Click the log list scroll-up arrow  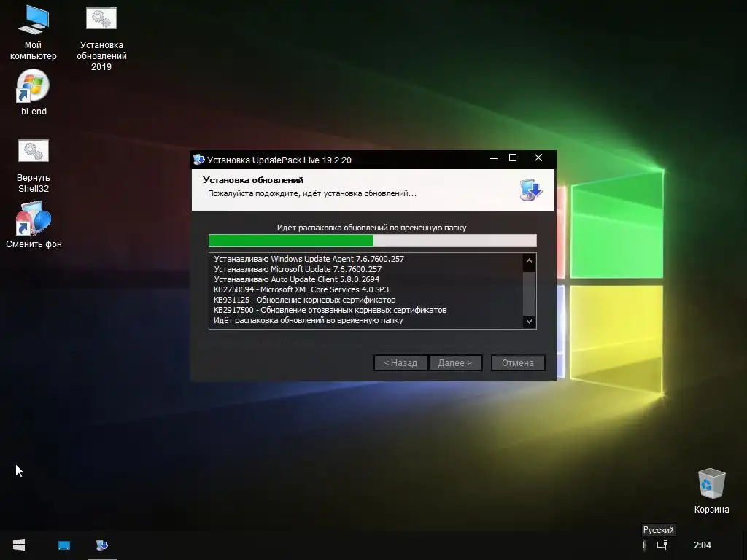coord(529,261)
